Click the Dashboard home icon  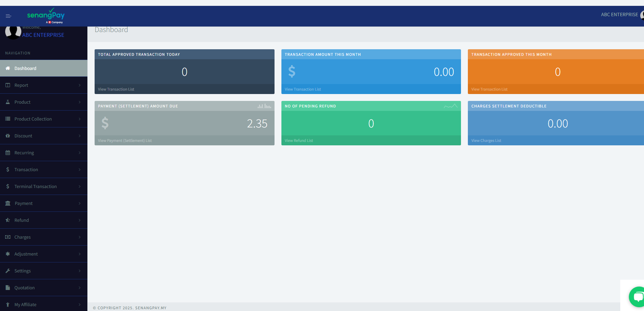tap(8, 68)
